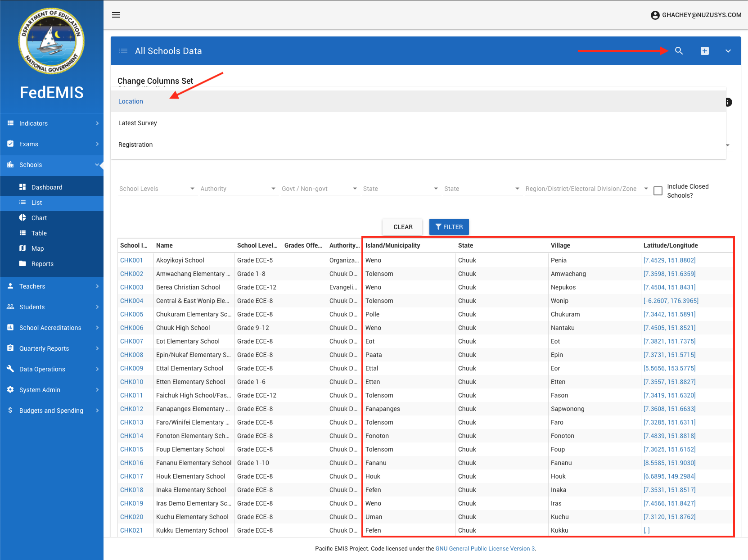This screenshot has height=560, width=748.
Task: Click the add new school plus icon
Action: 704,51
